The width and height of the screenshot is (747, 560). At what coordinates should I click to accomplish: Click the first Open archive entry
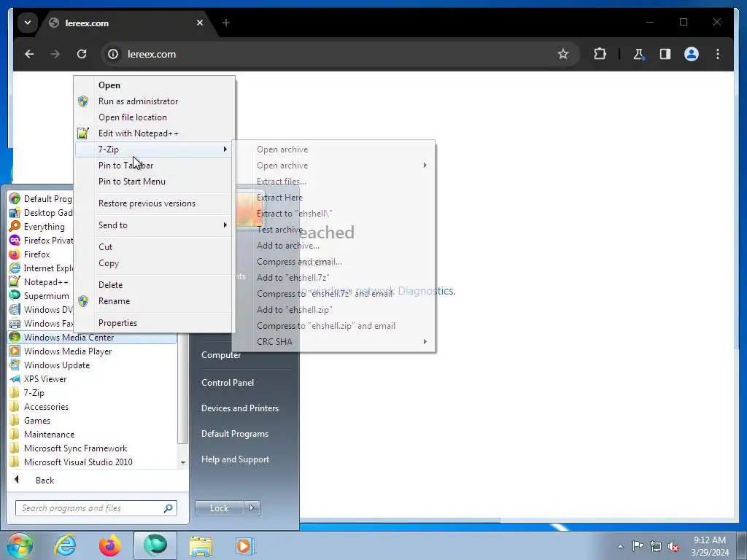[333, 149]
